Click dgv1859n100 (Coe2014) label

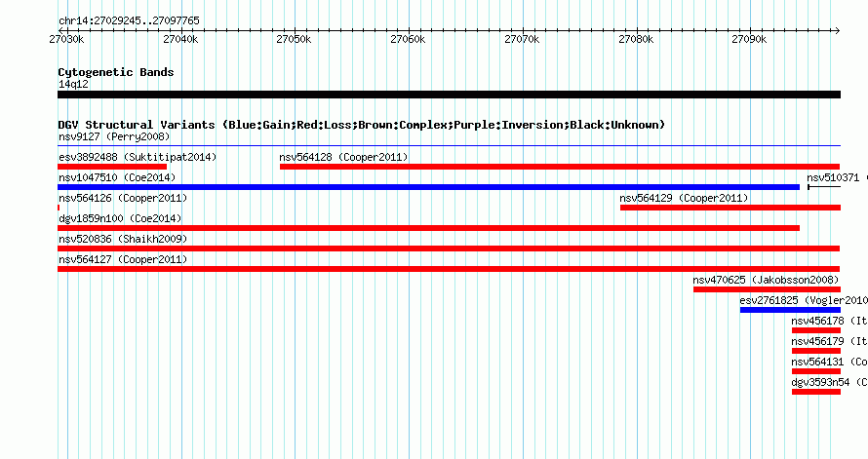[x=120, y=218]
